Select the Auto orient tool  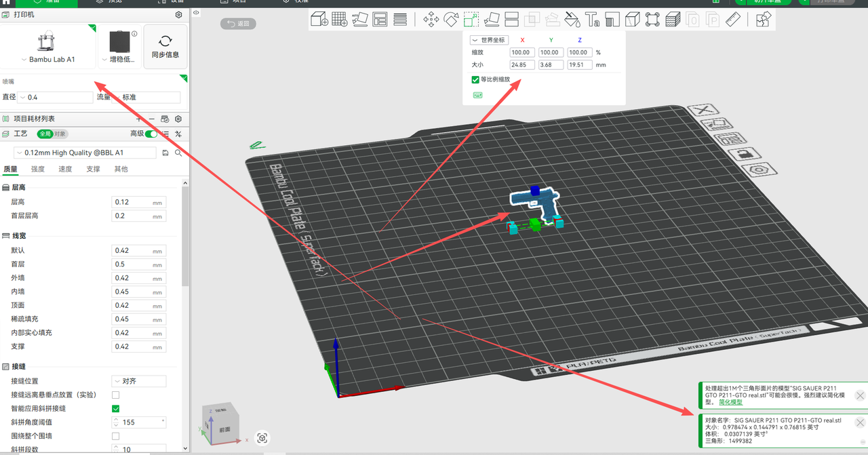(x=360, y=20)
